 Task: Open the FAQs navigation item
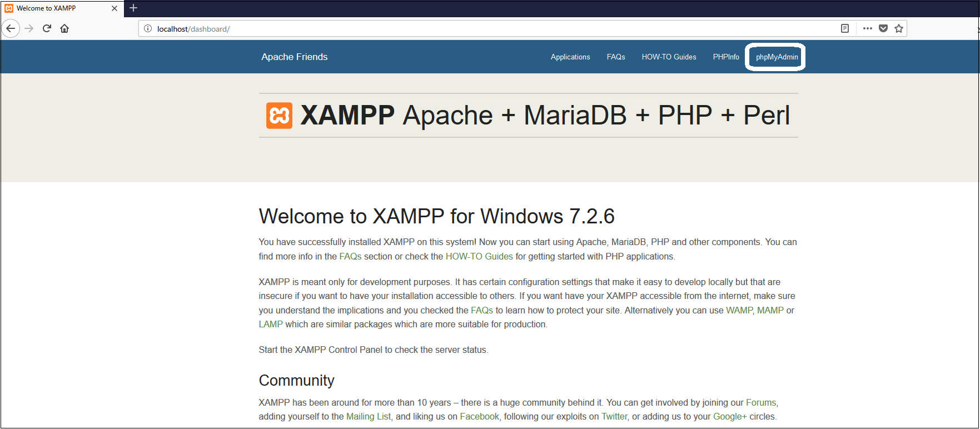tap(616, 57)
